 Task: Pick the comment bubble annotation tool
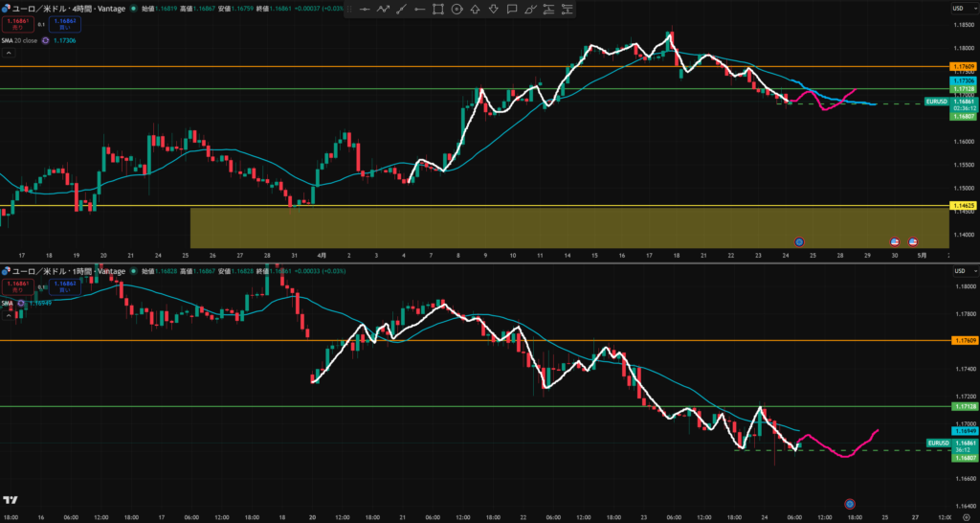pyautogui.click(x=512, y=10)
